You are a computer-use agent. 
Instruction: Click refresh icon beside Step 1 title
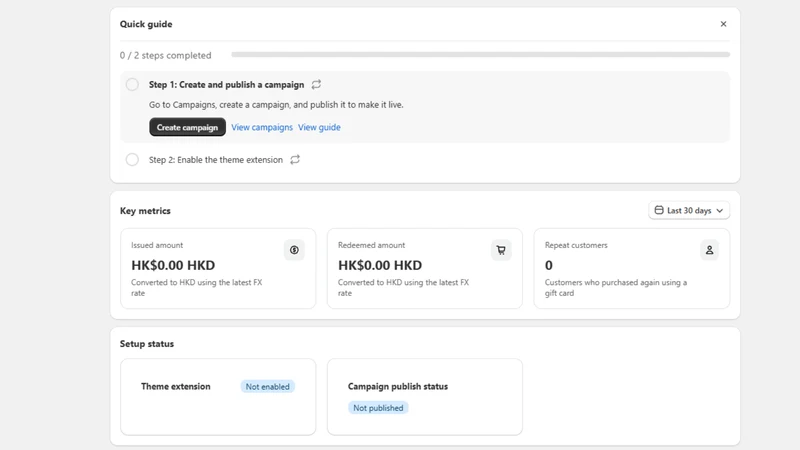pyautogui.click(x=316, y=85)
